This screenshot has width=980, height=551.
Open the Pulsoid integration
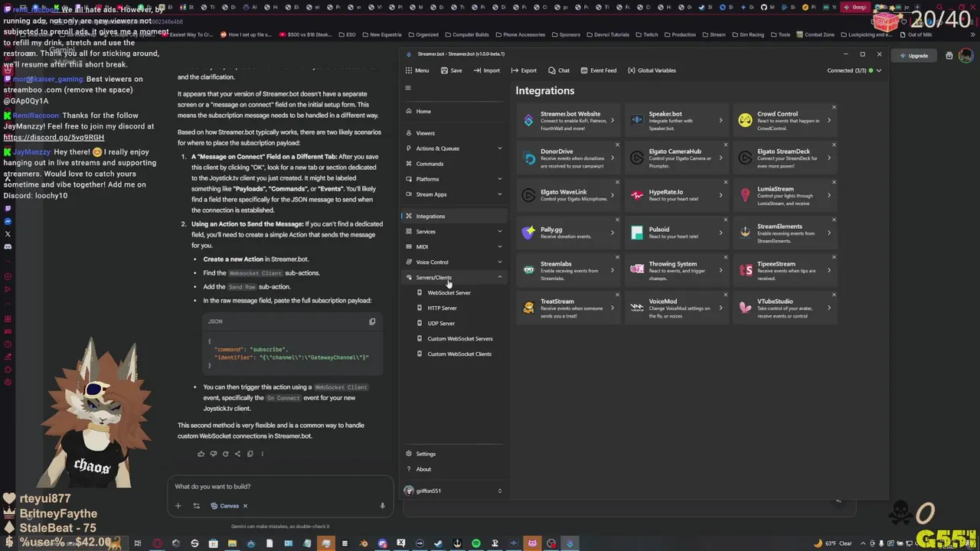tap(678, 233)
